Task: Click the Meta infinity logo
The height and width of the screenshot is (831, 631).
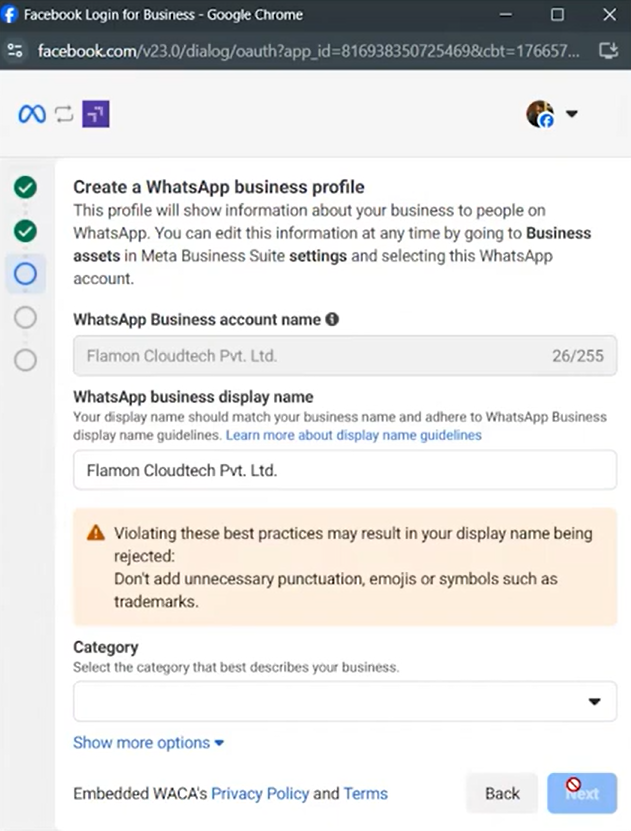Action: coord(32,113)
